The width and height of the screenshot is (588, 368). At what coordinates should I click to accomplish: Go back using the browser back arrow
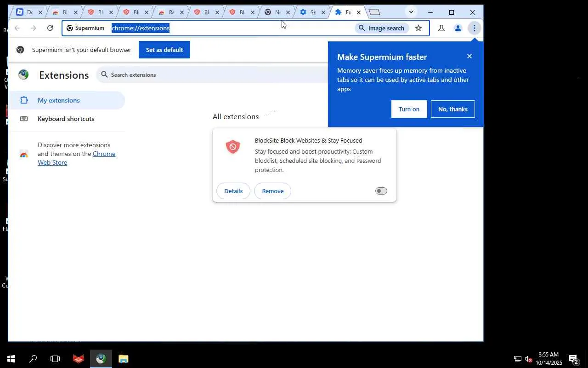(x=17, y=28)
